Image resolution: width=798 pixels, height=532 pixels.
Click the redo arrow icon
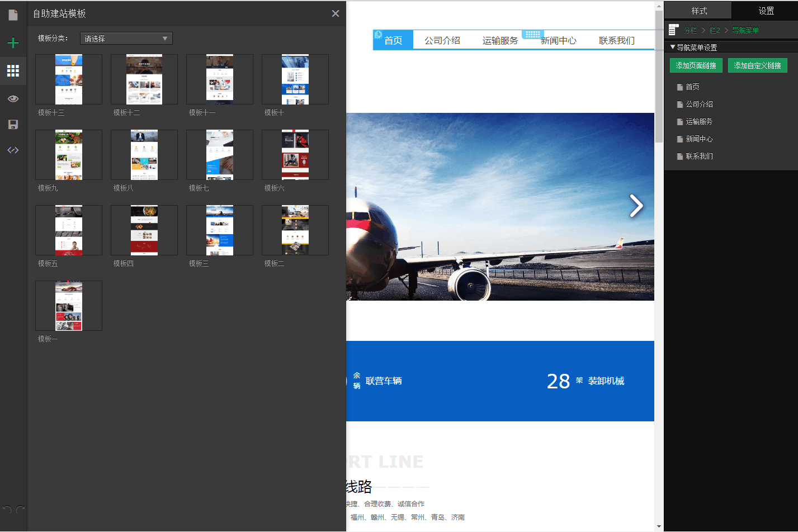pyautogui.click(x=20, y=509)
